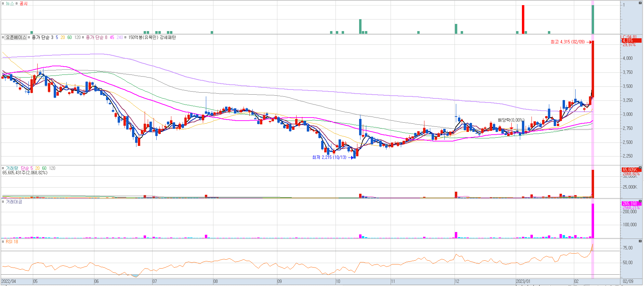Click the 100,000 trading value axis level

[630, 225]
